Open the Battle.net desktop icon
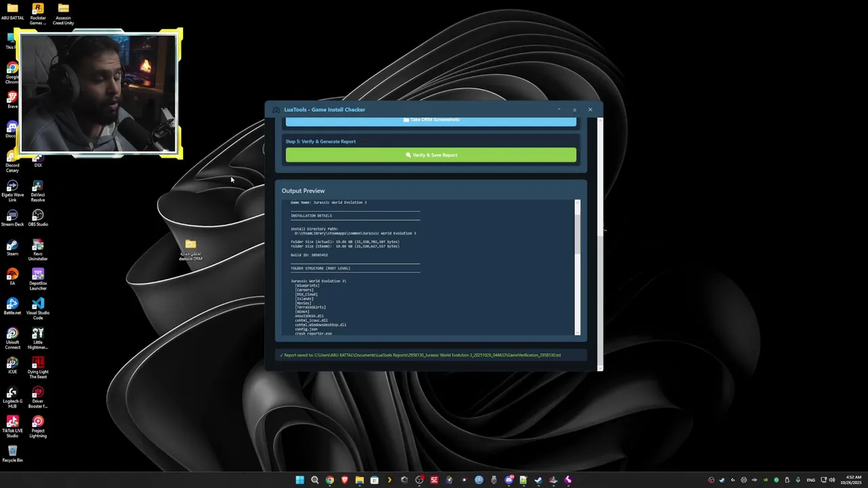Image resolution: width=868 pixels, height=488 pixels. [12, 306]
